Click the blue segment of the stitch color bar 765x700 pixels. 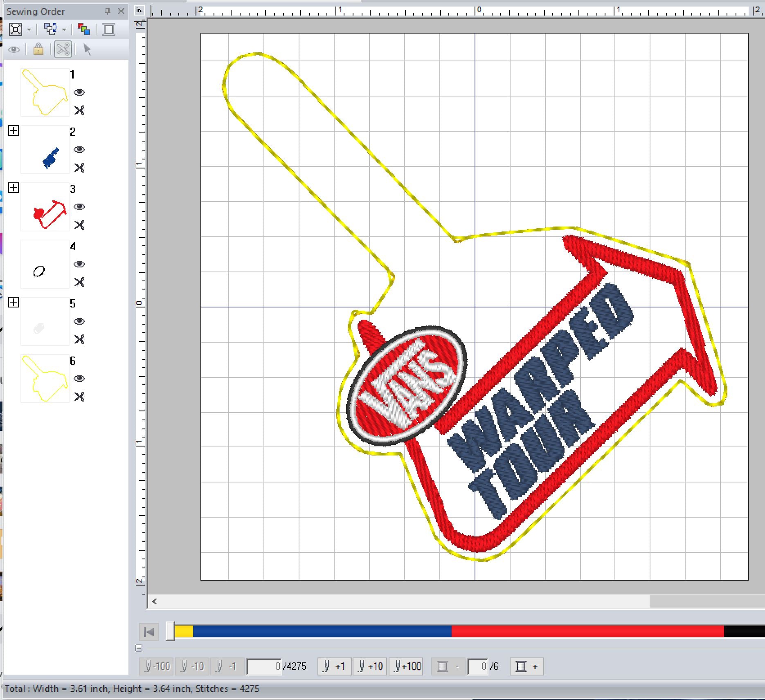point(322,631)
